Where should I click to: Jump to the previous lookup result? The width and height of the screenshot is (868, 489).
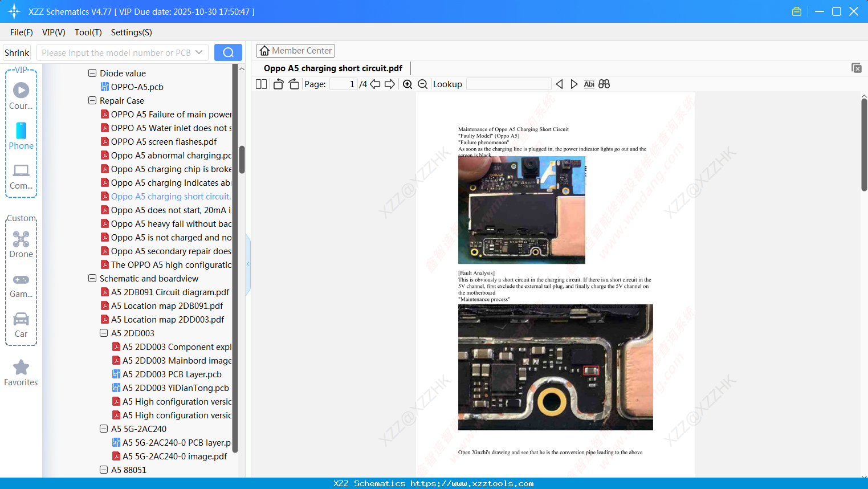(559, 84)
